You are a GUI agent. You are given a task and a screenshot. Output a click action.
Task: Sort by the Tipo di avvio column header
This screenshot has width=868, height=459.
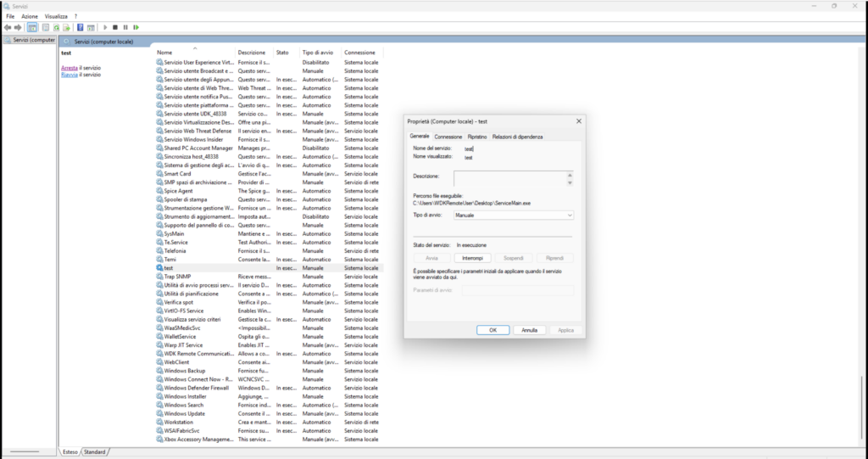point(320,52)
